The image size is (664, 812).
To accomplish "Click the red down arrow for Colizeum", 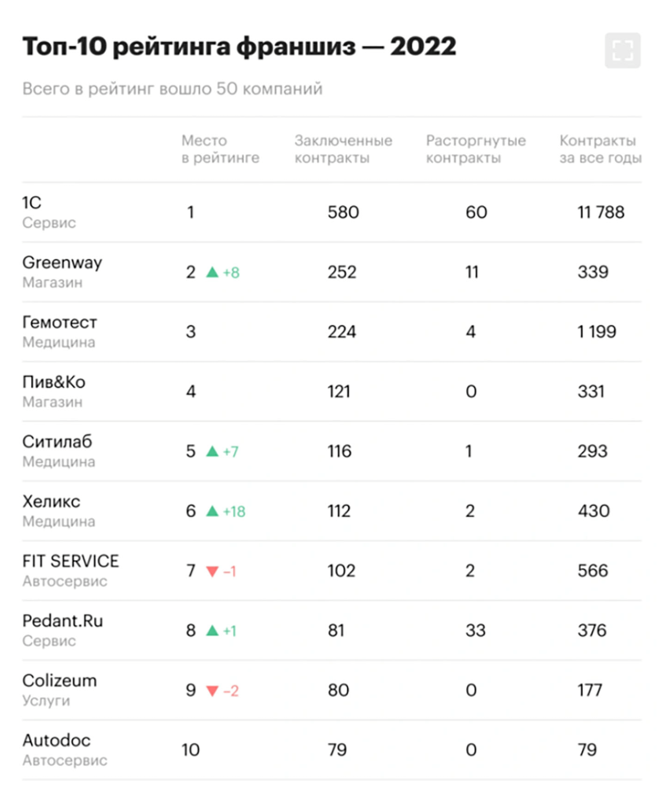I will pos(212,690).
